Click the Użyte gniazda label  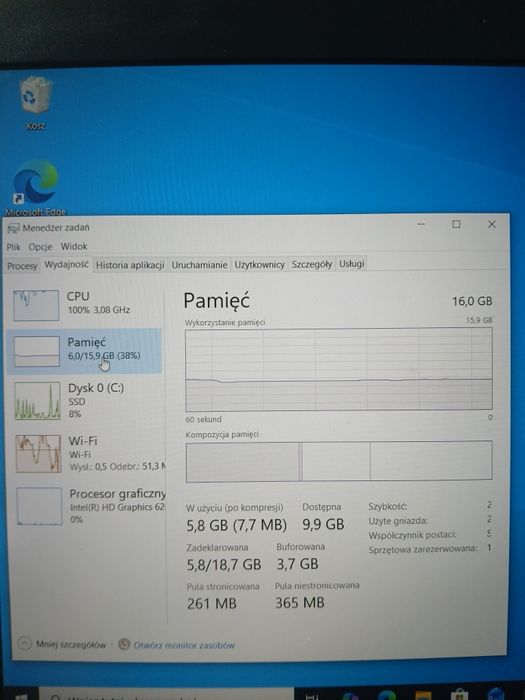(x=398, y=521)
